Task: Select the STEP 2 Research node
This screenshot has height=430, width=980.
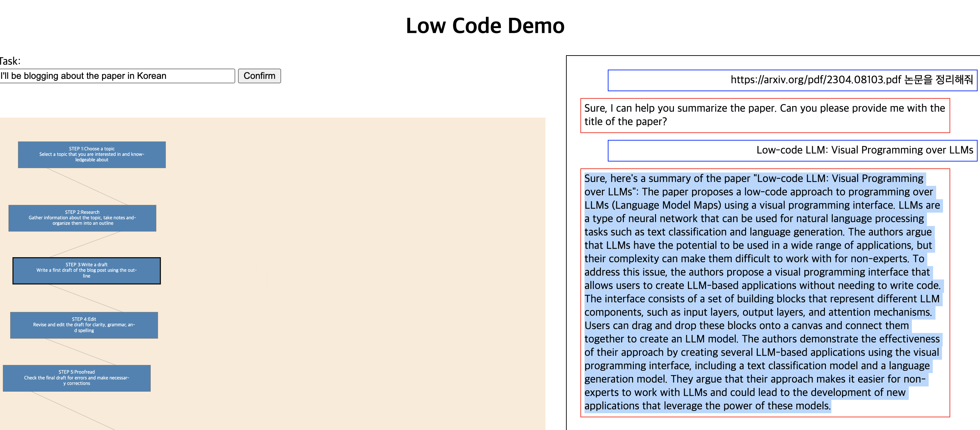Action: [82, 218]
